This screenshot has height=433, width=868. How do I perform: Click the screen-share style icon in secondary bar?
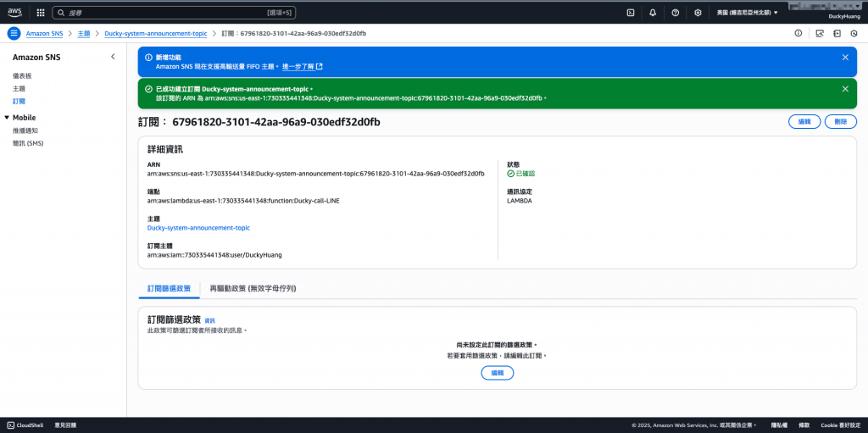[820, 33]
